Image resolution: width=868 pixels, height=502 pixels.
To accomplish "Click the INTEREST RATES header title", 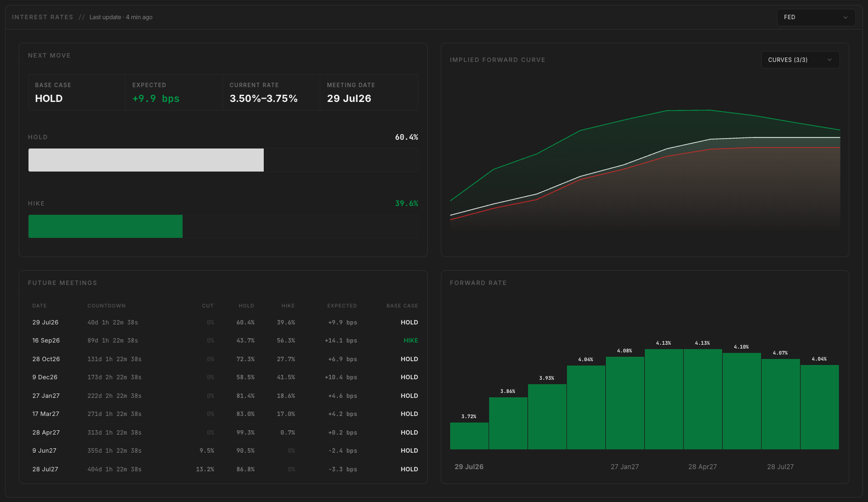I will point(43,17).
